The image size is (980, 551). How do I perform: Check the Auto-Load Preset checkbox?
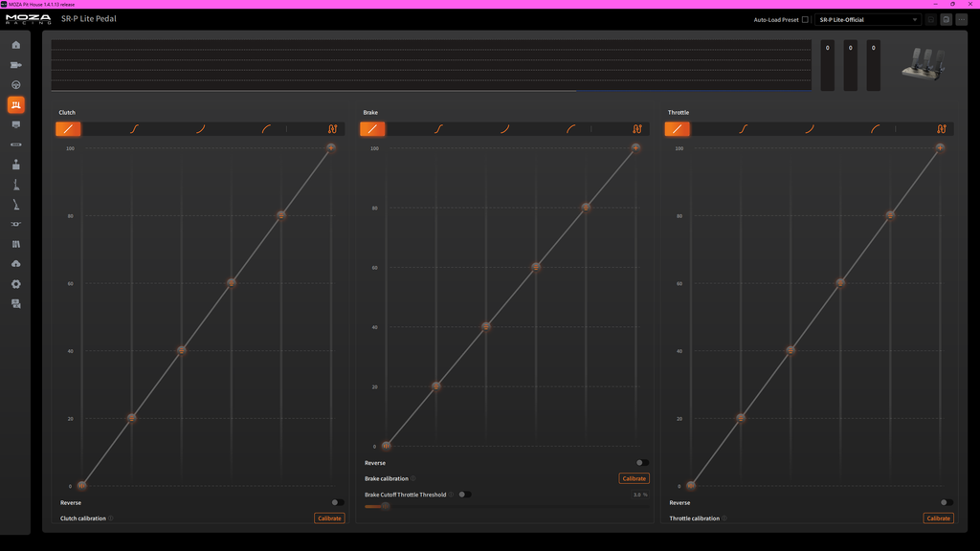pyautogui.click(x=805, y=20)
